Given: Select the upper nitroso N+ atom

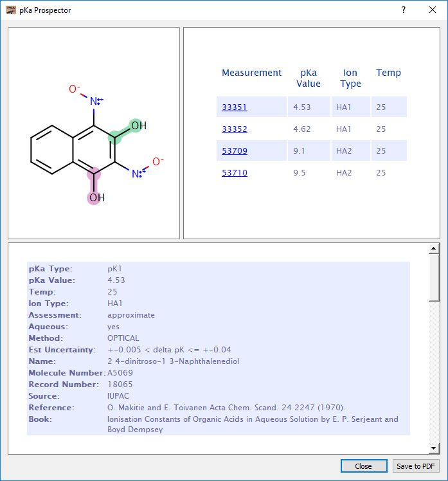Looking at the screenshot, I should tap(95, 101).
